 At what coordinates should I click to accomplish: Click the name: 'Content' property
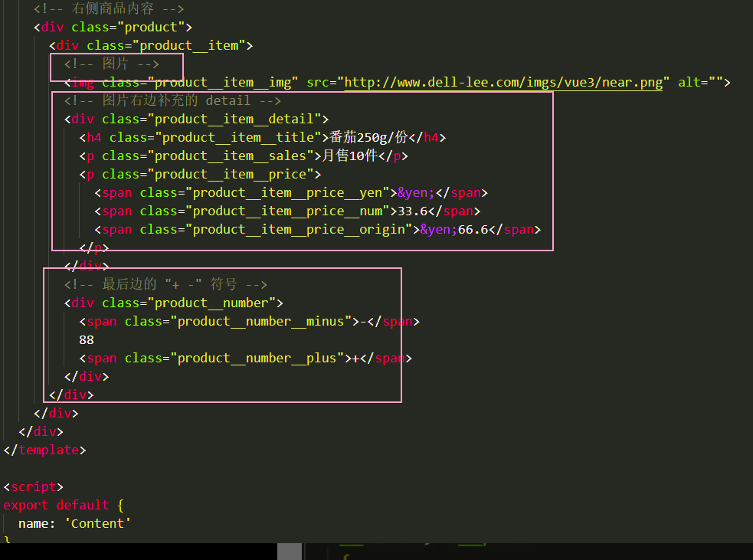(x=74, y=523)
